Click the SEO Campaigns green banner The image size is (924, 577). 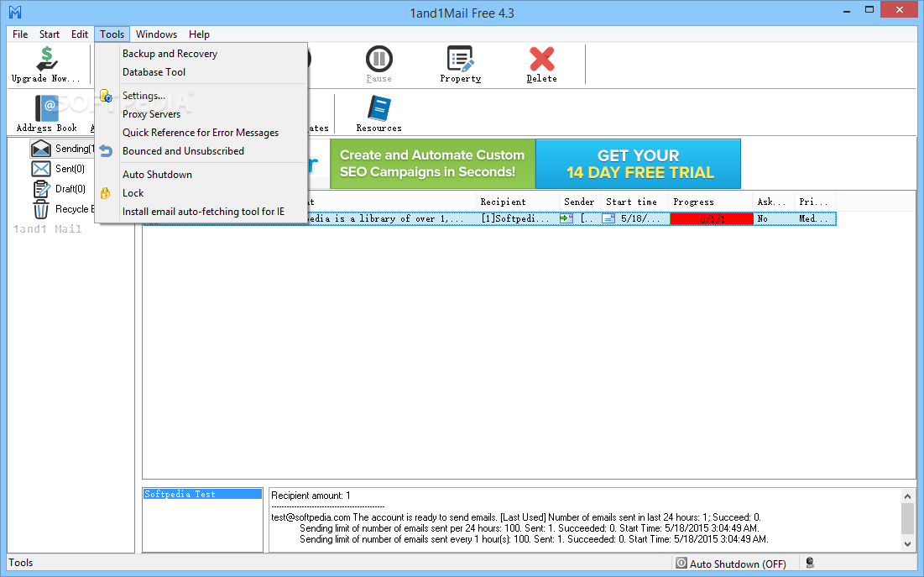432,164
